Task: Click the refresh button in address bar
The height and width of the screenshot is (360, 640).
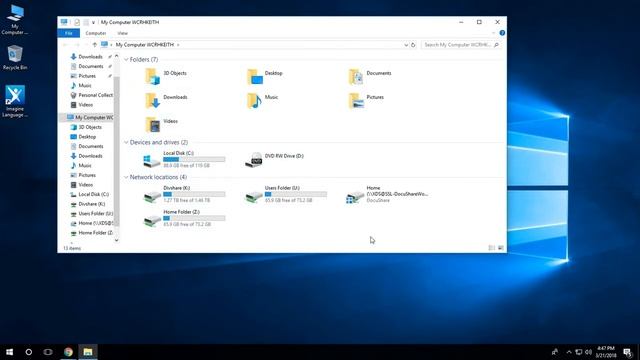Action: [413, 45]
